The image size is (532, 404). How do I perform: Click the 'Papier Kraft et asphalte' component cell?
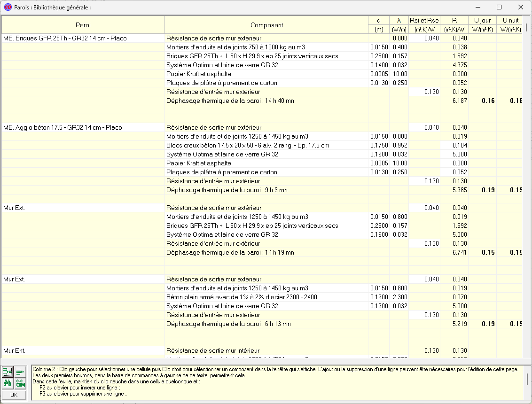(197, 74)
